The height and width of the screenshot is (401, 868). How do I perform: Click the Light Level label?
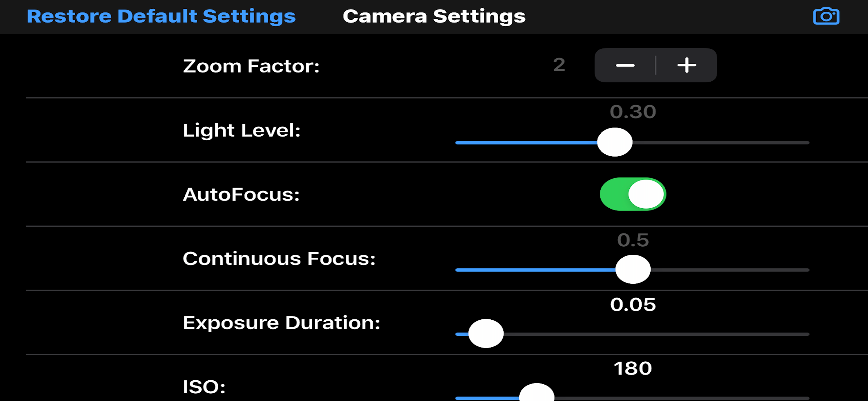pos(241,130)
